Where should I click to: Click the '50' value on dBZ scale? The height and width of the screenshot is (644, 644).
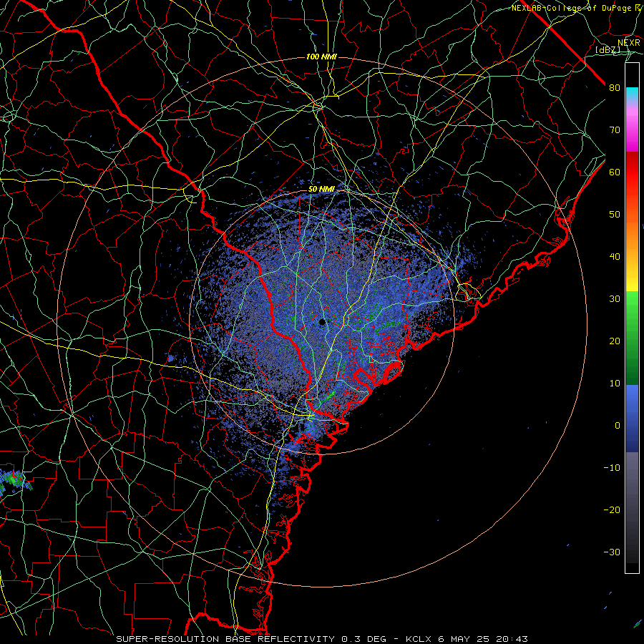tap(615, 215)
